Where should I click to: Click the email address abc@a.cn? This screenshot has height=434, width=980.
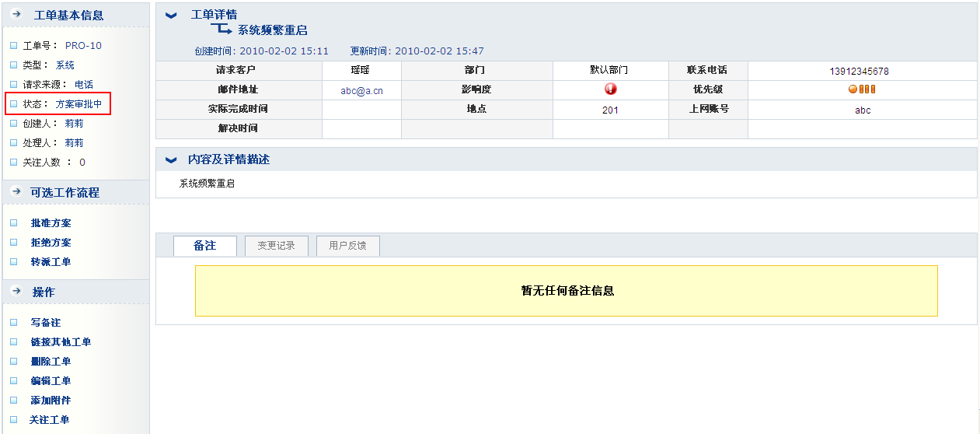point(361,91)
